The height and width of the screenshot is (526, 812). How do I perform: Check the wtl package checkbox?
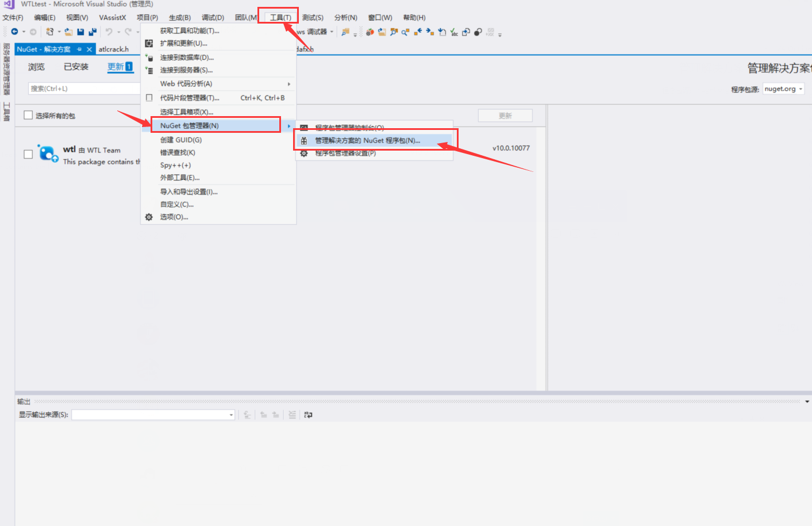(x=27, y=154)
